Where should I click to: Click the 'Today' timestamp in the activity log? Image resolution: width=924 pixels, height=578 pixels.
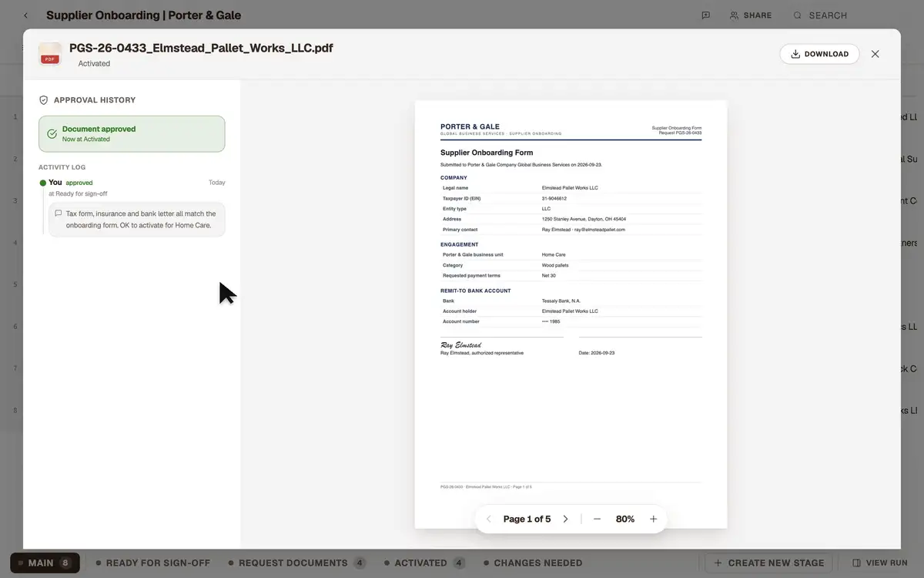tap(217, 183)
